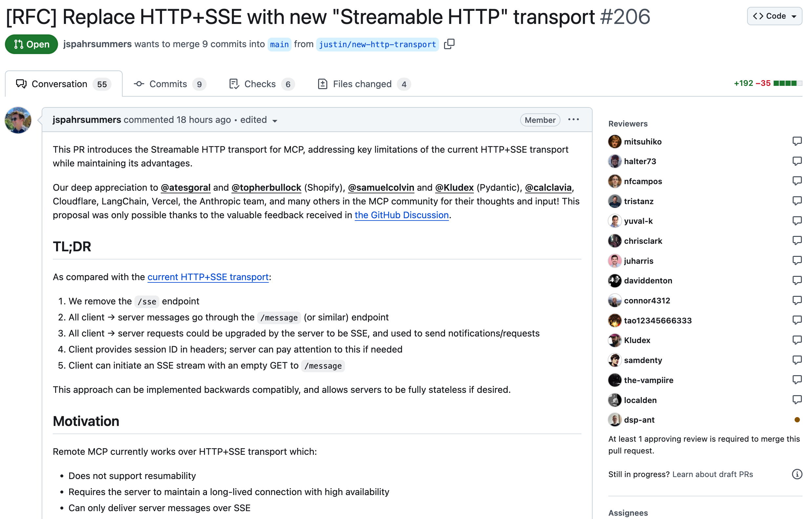Image resolution: width=812 pixels, height=519 pixels.
Task: Open the Checks tab
Action: click(262, 84)
